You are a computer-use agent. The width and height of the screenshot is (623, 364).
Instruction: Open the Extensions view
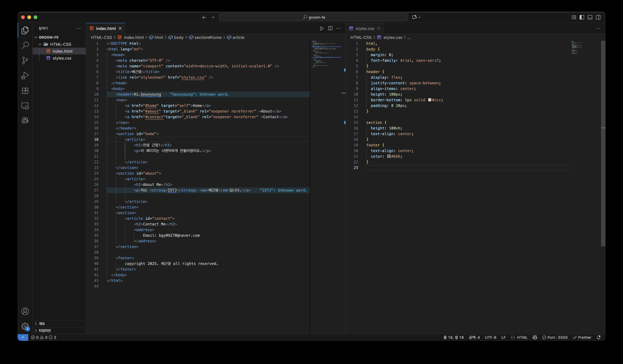[25, 91]
